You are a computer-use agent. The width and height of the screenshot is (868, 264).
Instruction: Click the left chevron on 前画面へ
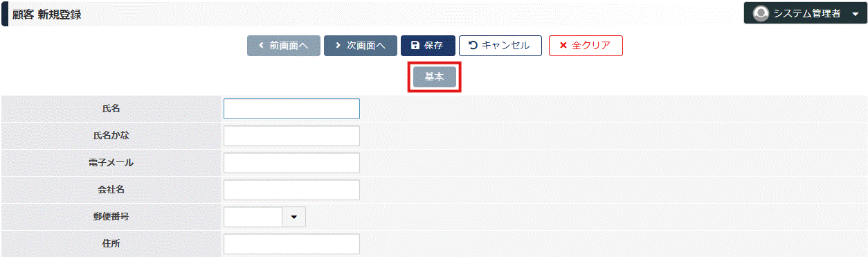click(x=261, y=46)
